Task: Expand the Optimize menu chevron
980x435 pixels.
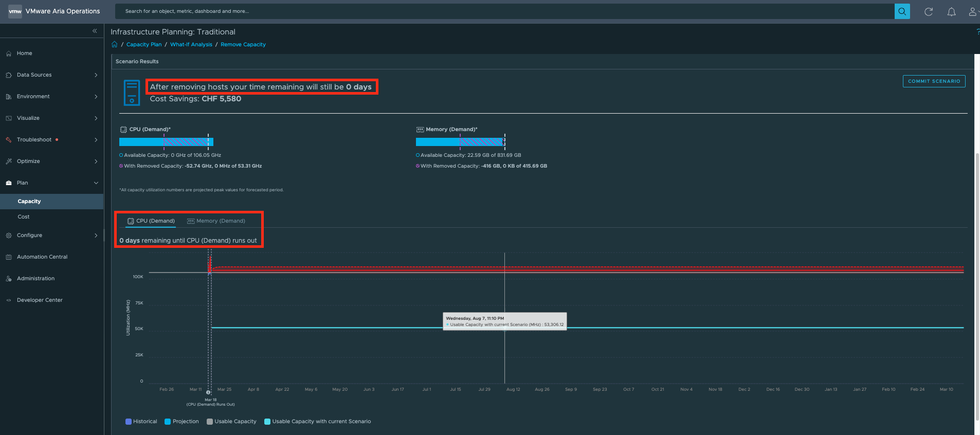Action: click(96, 161)
